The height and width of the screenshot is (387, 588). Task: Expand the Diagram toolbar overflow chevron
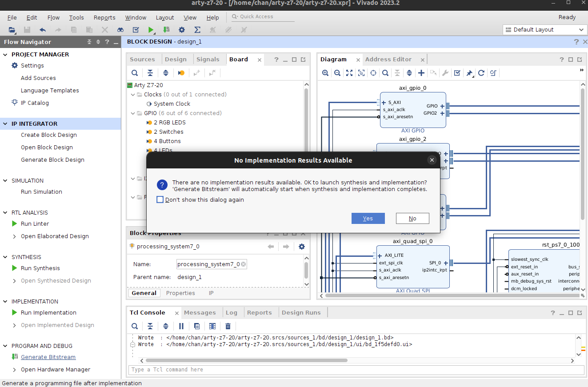581,70
